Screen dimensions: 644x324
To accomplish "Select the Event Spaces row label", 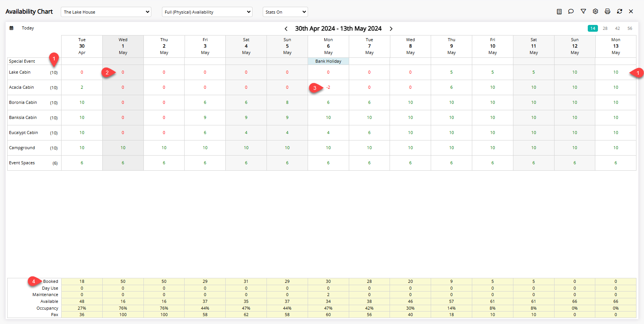I will click(x=22, y=163).
